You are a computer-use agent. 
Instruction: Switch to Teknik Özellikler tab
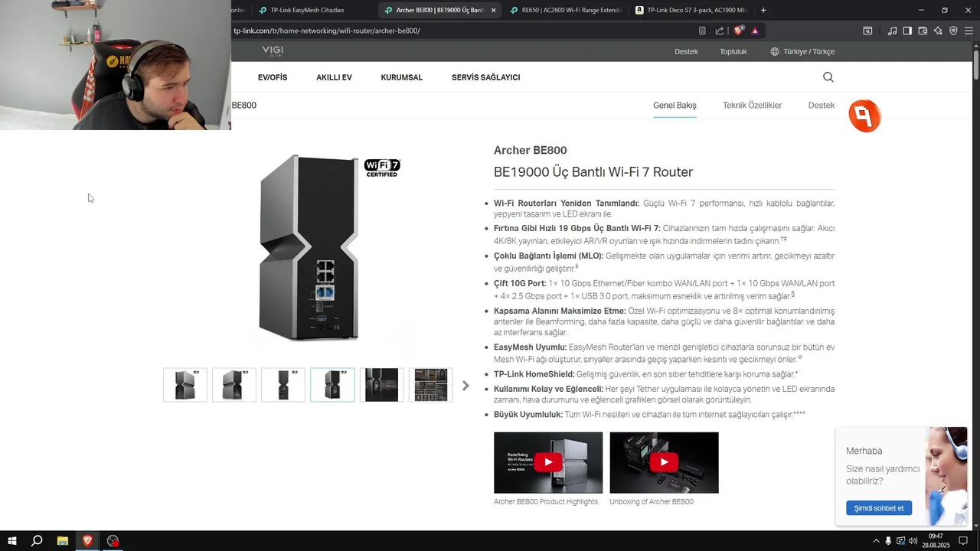tap(752, 106)
